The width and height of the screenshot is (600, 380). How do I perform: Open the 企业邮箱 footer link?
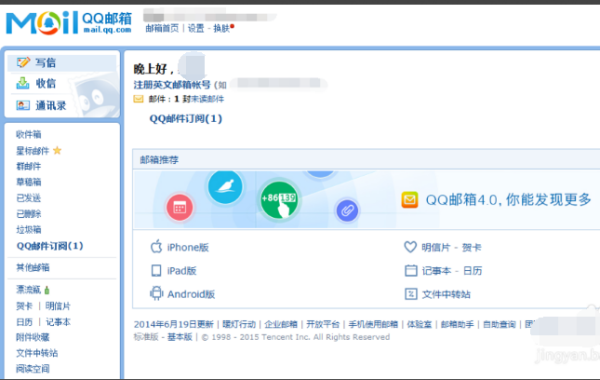(281, 325)
